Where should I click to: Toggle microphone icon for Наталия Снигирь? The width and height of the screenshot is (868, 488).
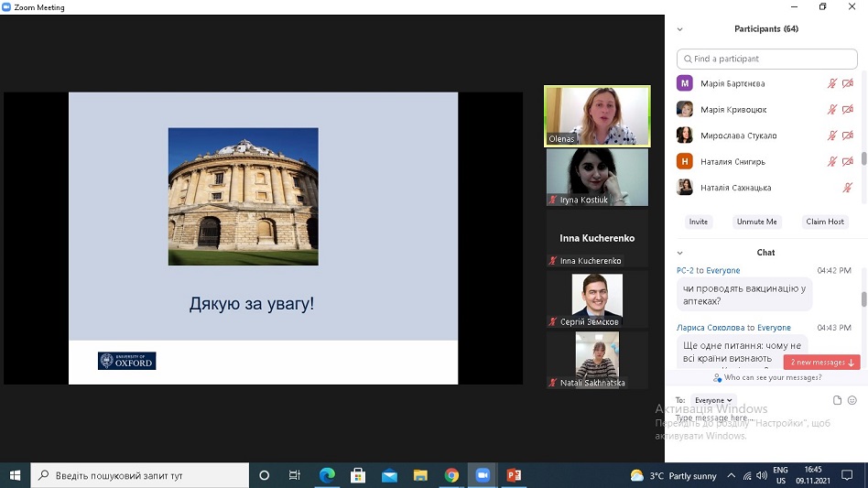[832, 162]
